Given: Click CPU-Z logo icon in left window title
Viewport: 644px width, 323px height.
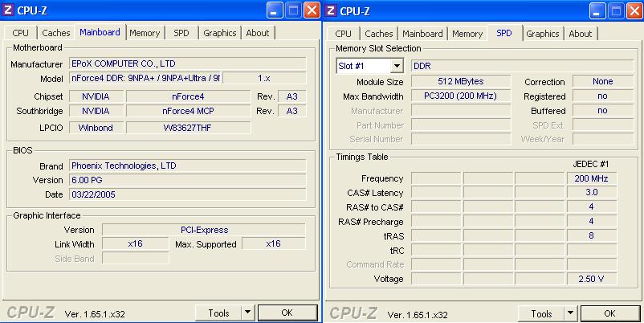Looking at the screenshot, I should [8, 10].
